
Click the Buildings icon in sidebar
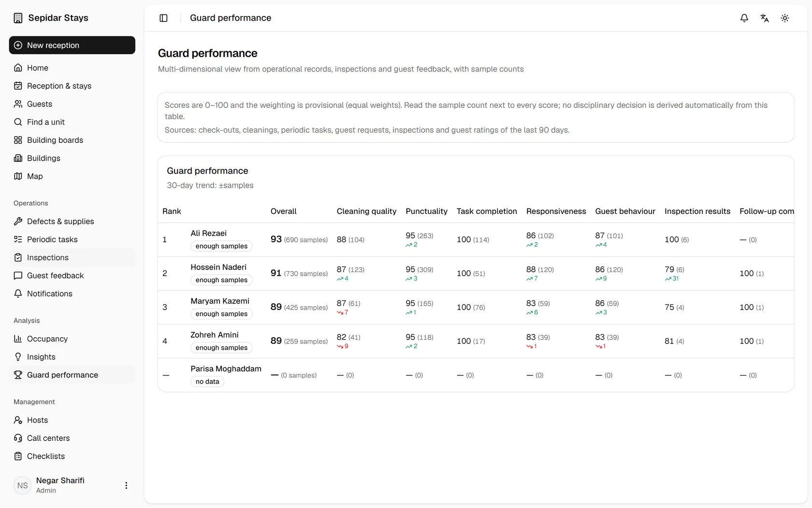pos(18,158)
